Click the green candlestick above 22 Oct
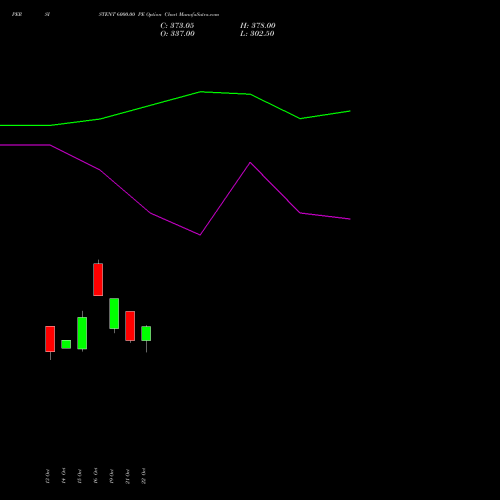Viewport: 500px width, 500px height. (x=146, y=333)
